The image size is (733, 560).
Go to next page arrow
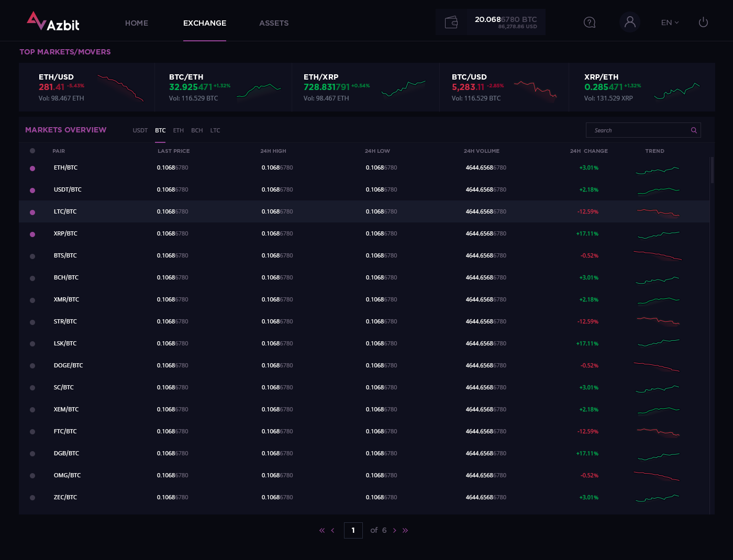395,531
